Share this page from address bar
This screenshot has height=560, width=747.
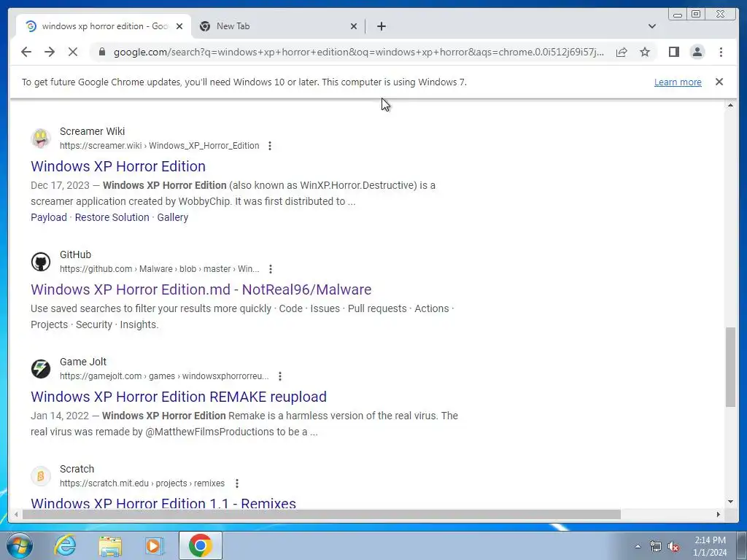pyautogui.click(x=622, y=52)
